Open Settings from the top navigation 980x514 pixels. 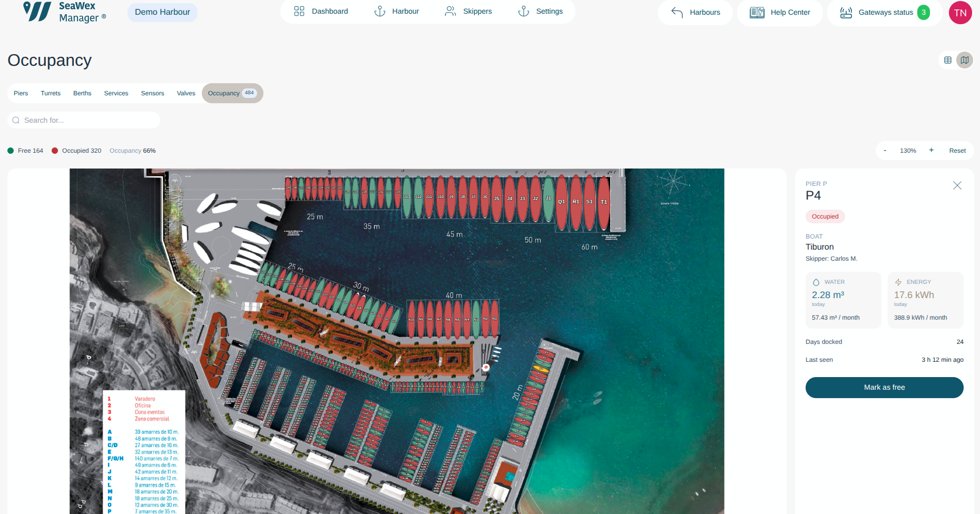click(541, 11)
